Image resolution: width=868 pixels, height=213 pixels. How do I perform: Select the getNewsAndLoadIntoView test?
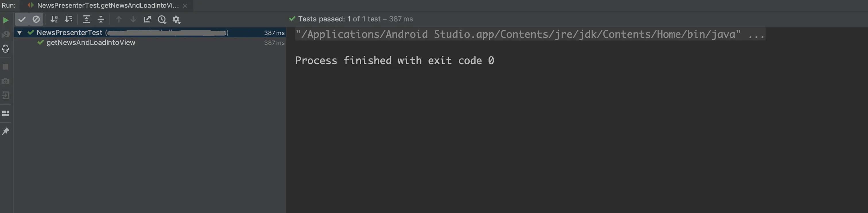(x=91, y=43)
